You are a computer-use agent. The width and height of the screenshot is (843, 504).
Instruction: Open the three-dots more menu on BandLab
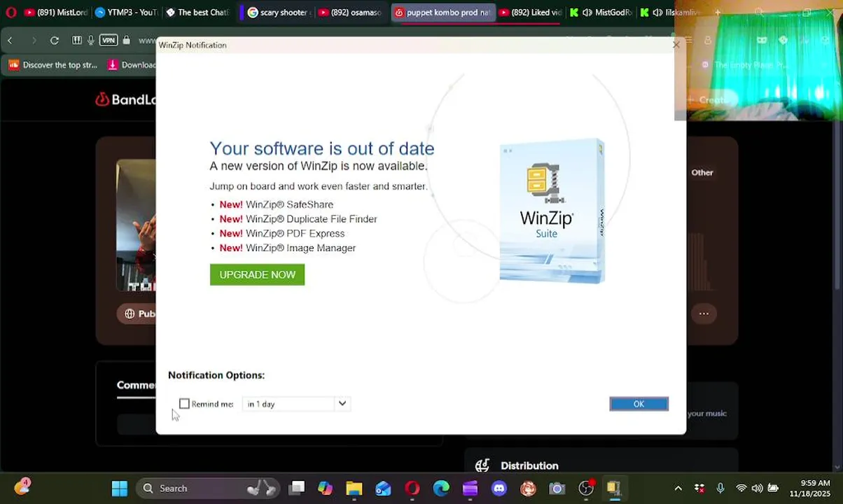704,314
